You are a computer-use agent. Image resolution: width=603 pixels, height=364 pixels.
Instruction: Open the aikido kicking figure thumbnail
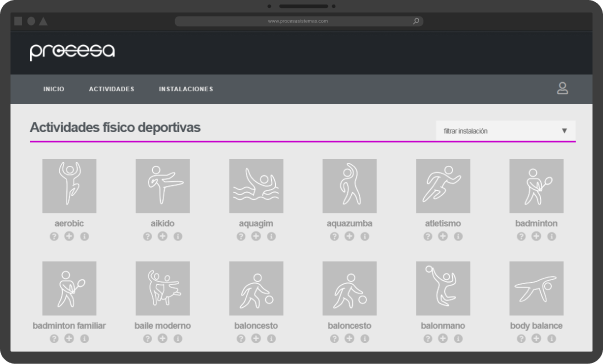[163, 186]
